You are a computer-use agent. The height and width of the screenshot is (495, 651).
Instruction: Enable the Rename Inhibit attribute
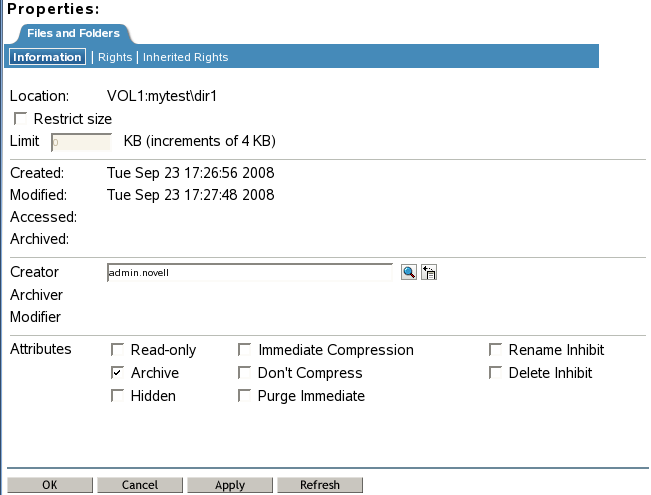coord(495,350)
